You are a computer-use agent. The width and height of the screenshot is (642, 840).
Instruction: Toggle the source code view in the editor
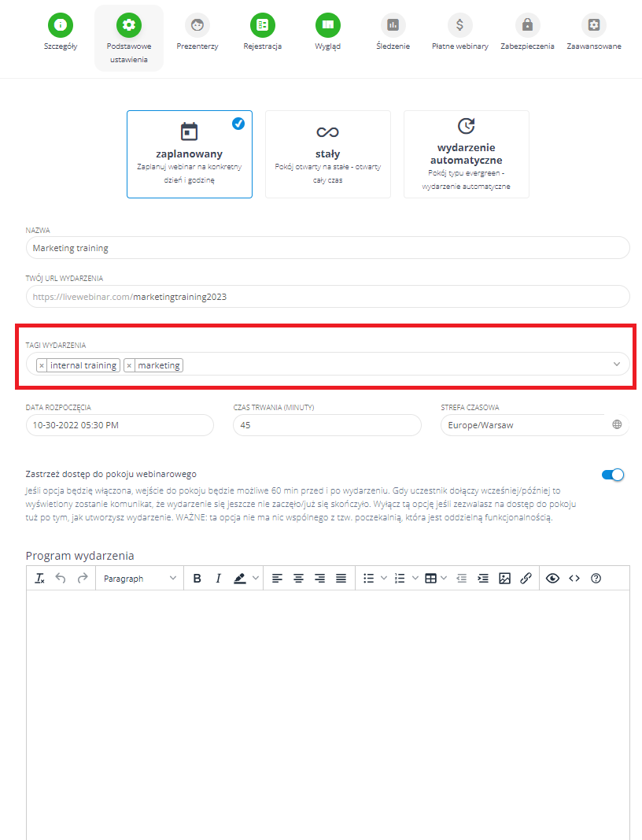[x=574, y=578]
